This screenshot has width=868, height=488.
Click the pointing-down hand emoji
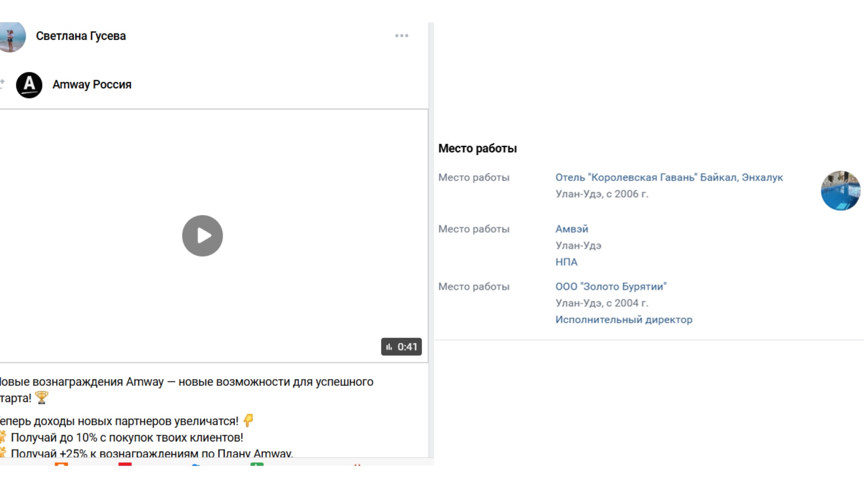pos(248,421)
